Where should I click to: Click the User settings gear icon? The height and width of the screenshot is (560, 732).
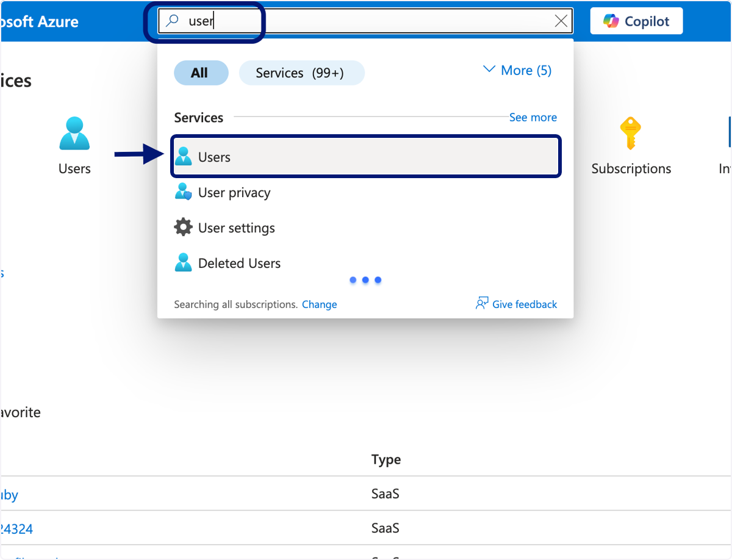click(x=183, y=228)
